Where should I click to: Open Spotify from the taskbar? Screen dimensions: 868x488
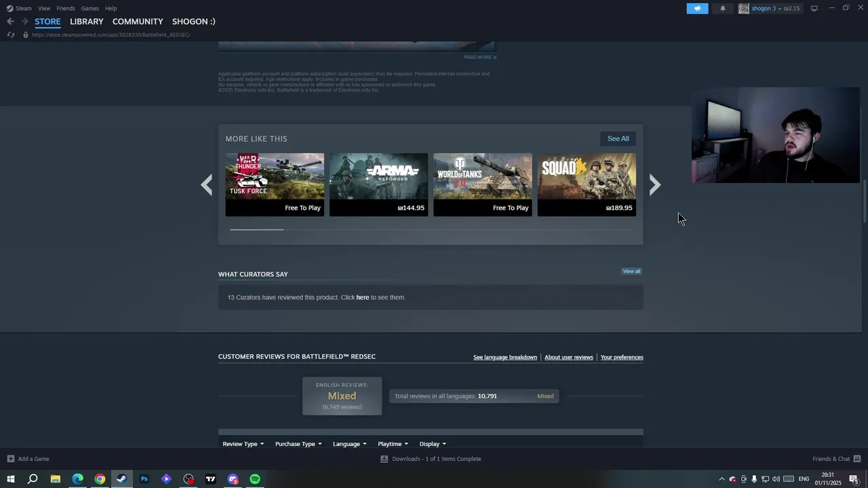pyautogui.click(x=255, y=479)
